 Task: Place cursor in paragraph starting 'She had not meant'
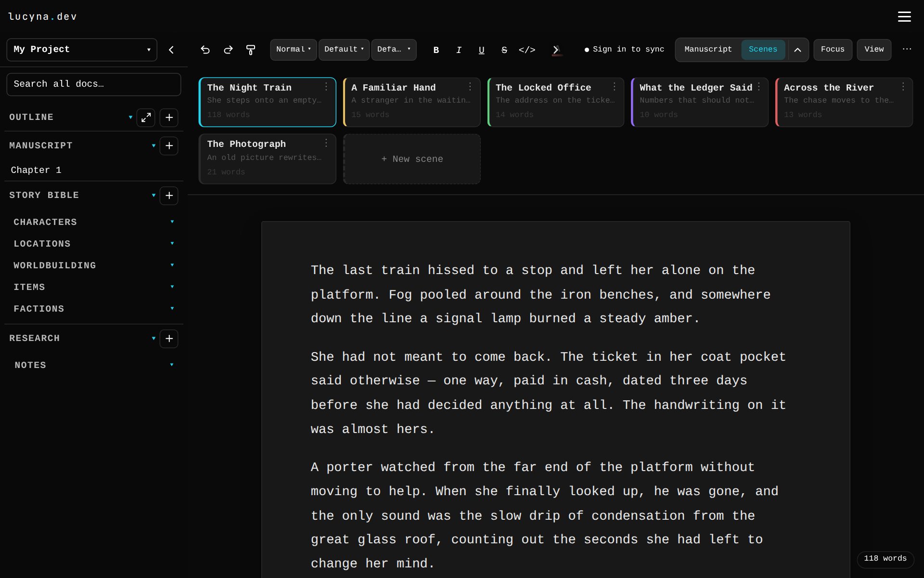548,393
